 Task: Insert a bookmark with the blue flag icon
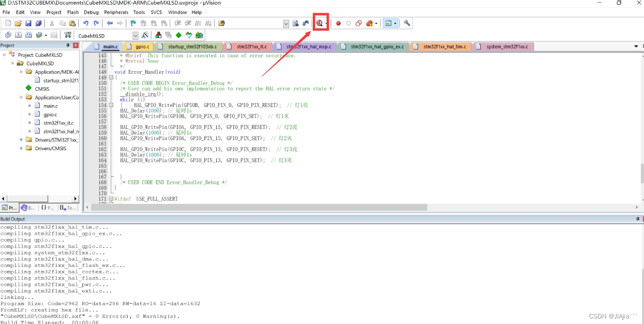[x=133, y=23]
